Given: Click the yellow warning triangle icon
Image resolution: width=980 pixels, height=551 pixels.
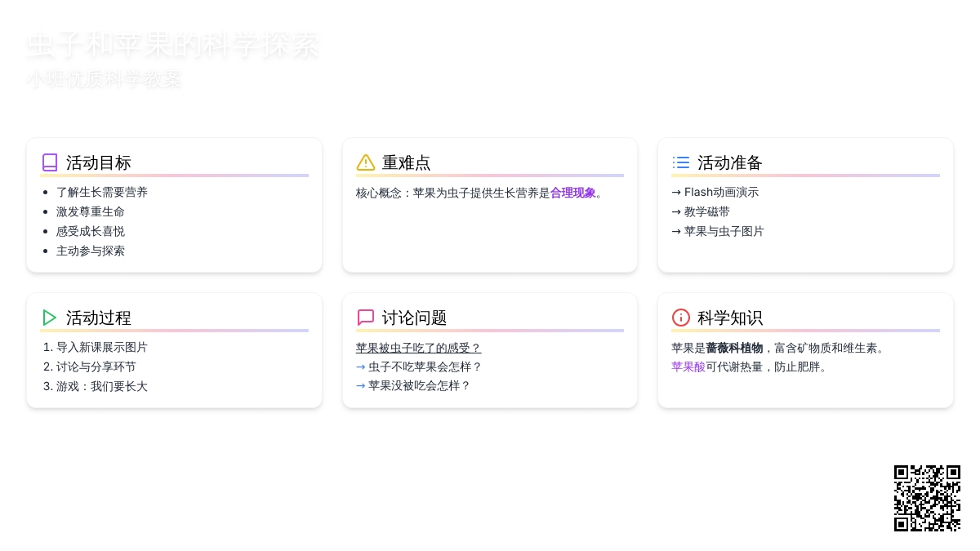Looking at the screenshot, I should [366, 162].
